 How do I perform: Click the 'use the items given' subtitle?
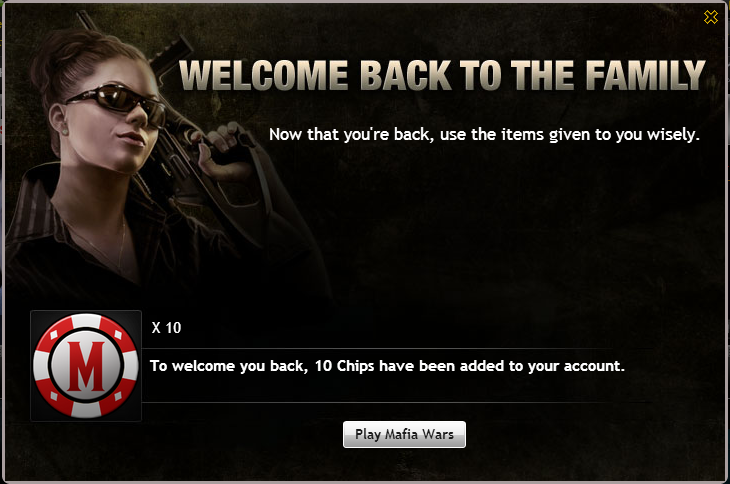(484, 134)
